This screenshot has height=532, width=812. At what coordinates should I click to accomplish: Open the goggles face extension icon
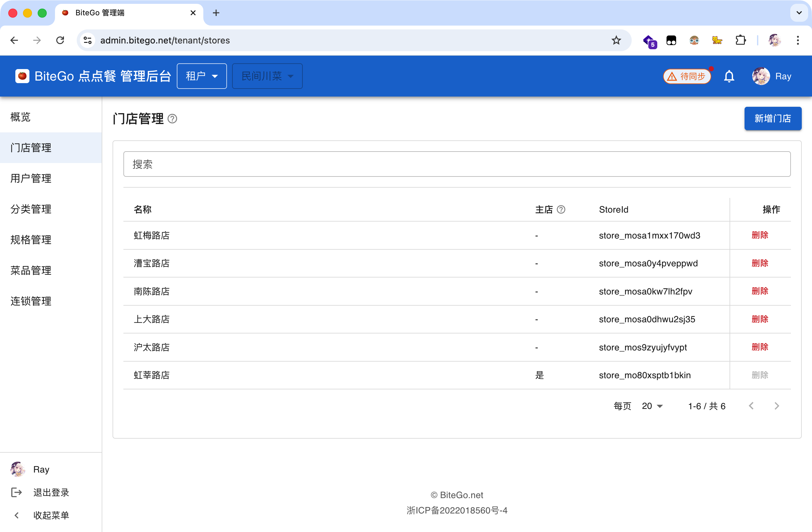694,40
